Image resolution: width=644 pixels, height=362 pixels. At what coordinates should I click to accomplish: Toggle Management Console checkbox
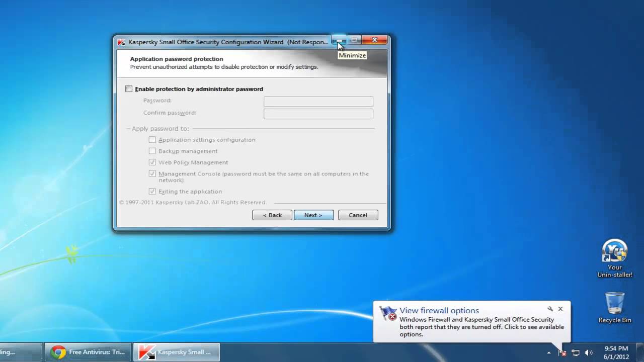pos(152,173)
